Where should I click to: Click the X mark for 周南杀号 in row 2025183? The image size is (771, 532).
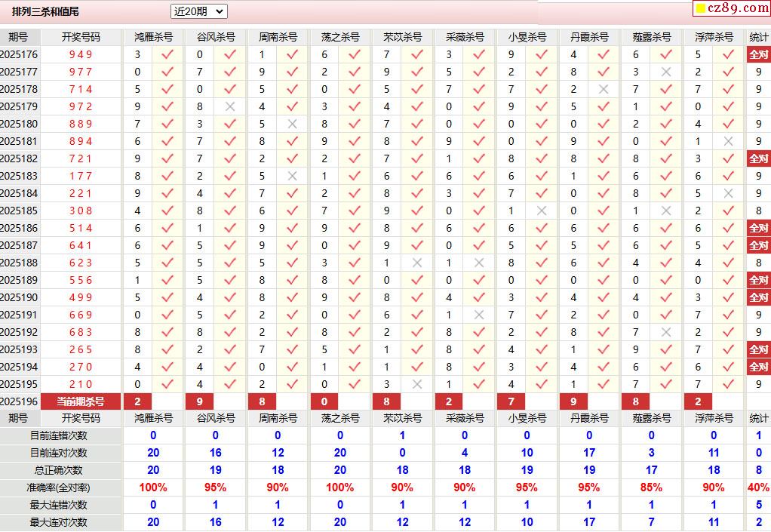(292, 176)
